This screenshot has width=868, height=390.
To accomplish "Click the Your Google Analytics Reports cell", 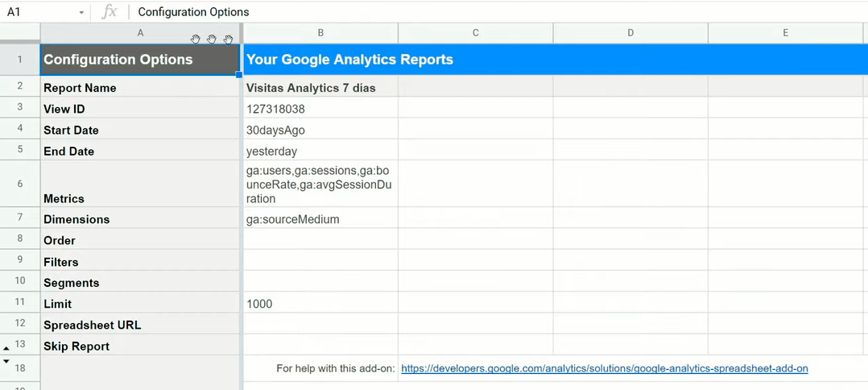I will click(x=556, y=60).
